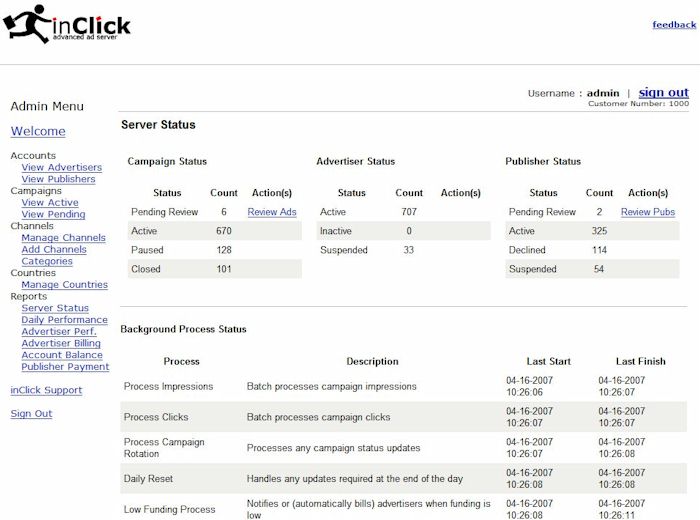Image resolution: width=700 pixels, height=520 pixels.
Task: Open View Advertisers in sidebar
Action: (x=62, y=167)
